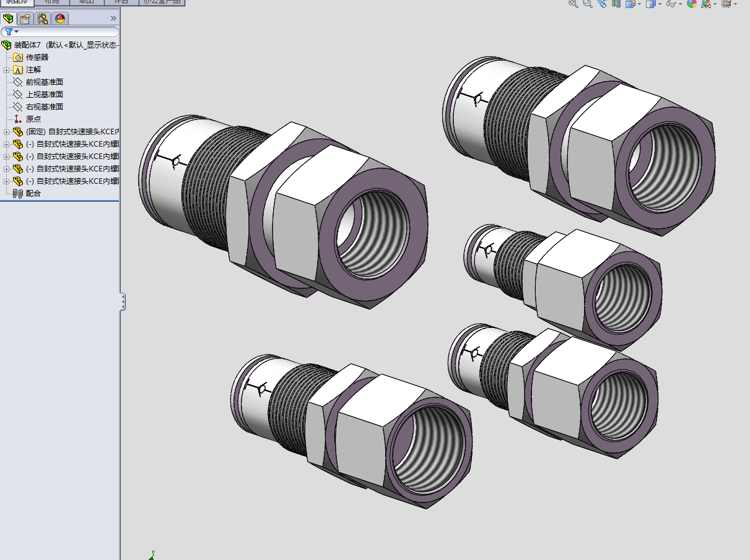Select the 上视基准面 top plane
The image size is (750, 560).
[38, 95]
